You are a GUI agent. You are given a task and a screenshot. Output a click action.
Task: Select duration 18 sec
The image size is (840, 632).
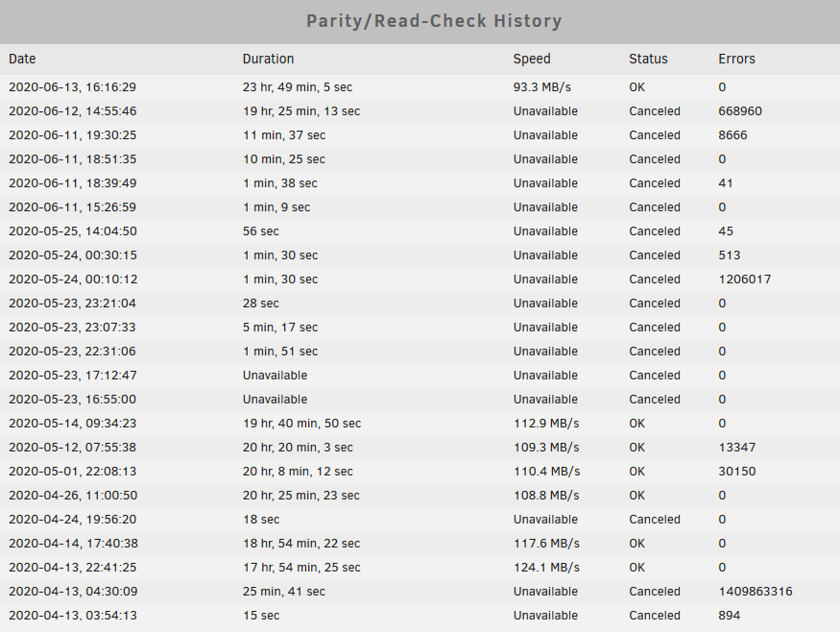pyautogui.click(x=261, y=520)
